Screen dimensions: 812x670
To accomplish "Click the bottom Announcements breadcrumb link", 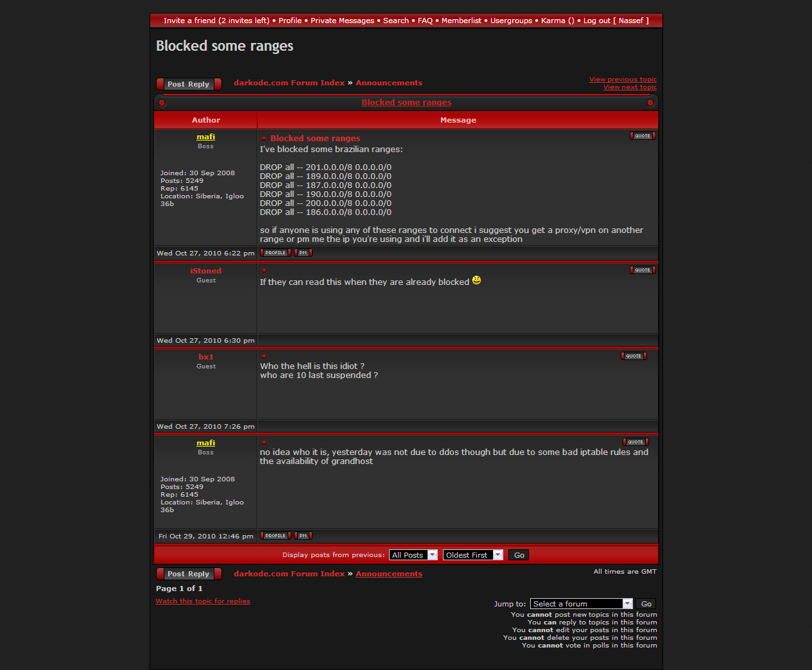I will pyautogui.click(x=389, y=574).
